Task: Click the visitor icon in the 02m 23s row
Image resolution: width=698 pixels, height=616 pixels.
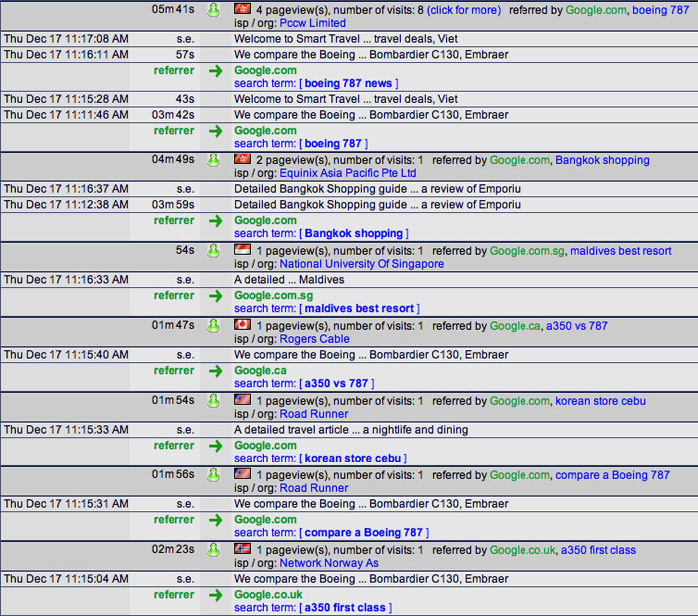Action: 213,550
